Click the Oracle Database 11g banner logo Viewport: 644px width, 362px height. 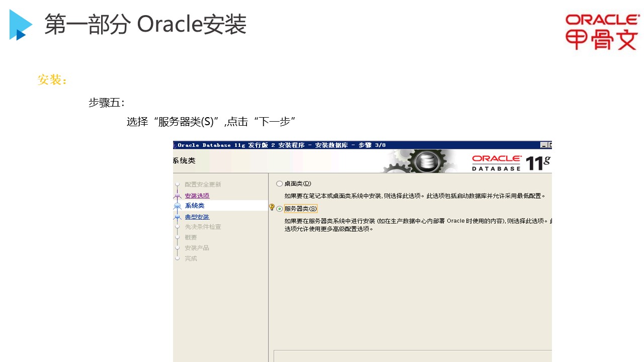[x=511, y=162]
